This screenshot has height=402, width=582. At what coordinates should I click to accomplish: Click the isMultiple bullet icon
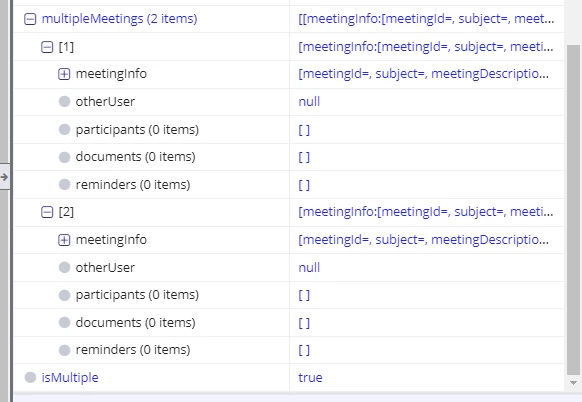point(30,378)
